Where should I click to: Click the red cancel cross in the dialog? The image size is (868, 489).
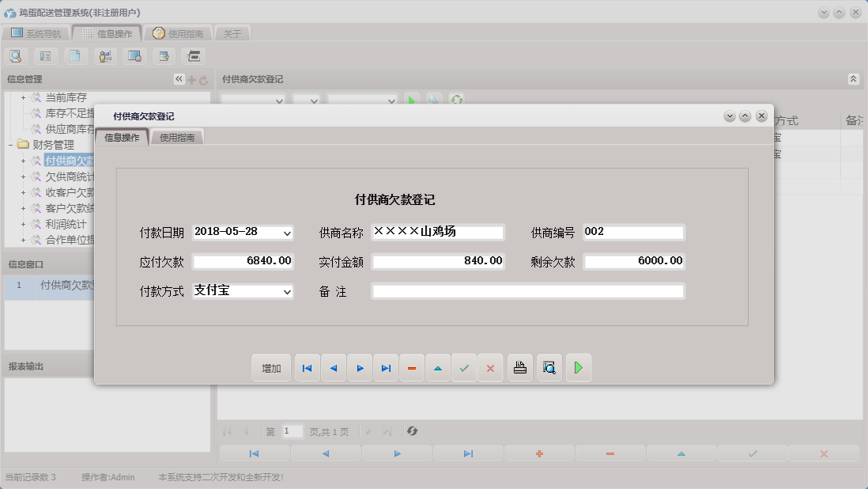[490, 367]
